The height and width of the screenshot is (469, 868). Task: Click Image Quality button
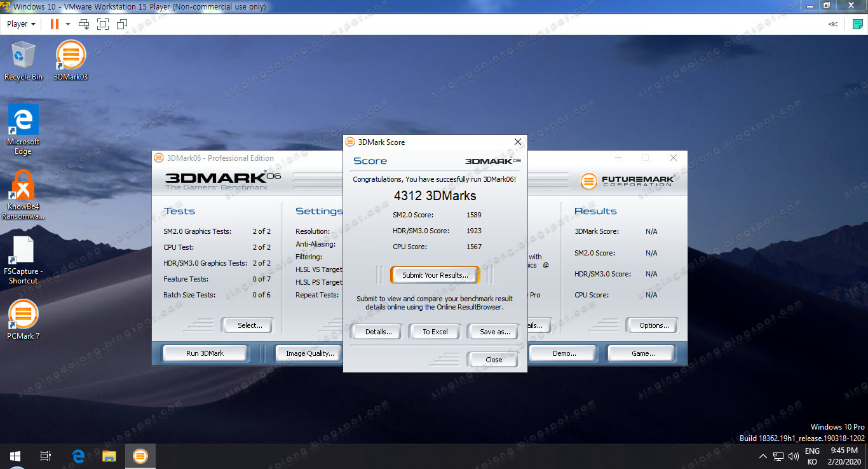tap(309, 353)
